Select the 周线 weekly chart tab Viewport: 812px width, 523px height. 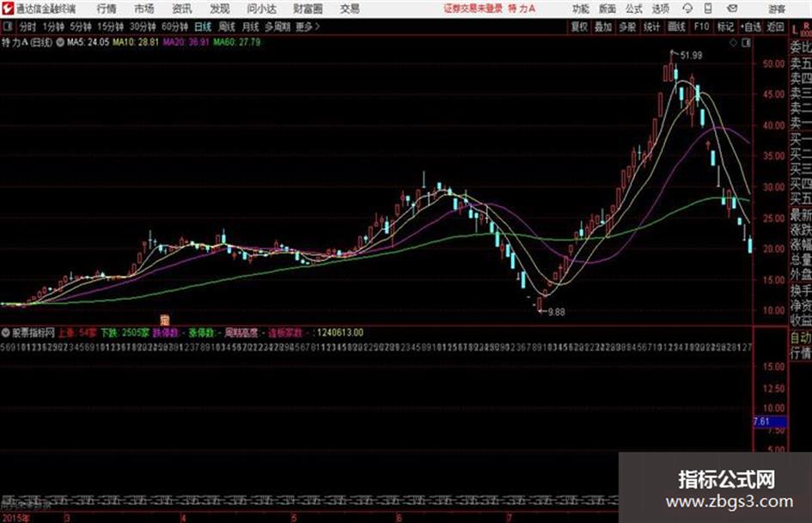(227, 27)
